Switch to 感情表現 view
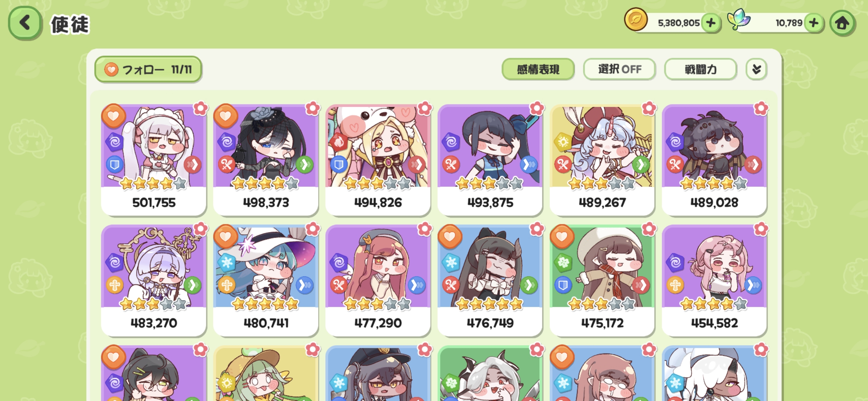This screenshot has width=868, height=401. click(538, 69)
